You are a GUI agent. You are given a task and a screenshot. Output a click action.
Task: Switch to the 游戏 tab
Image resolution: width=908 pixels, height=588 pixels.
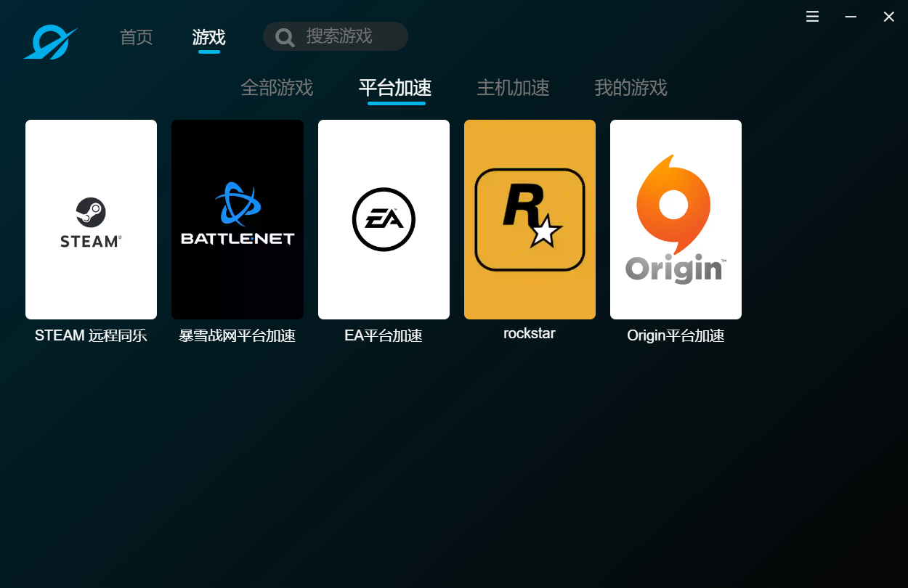point(209,37)
